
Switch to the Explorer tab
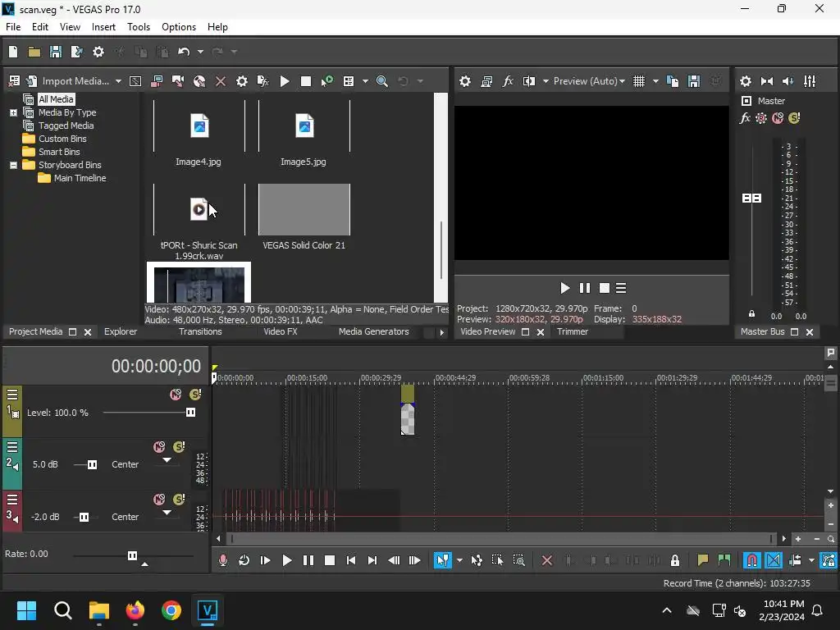point(121,331)
